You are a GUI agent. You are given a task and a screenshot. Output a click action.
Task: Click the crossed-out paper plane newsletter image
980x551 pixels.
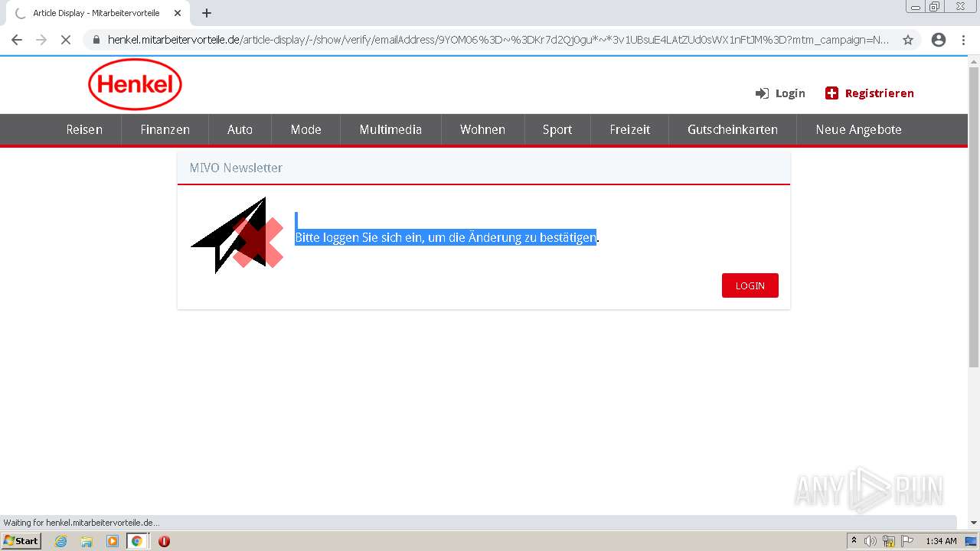[x=237, y=235]
